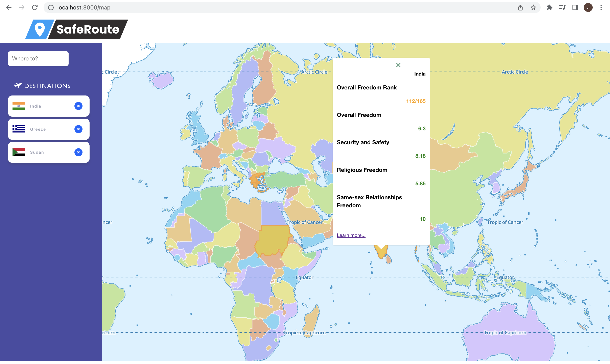The width and height of the screenshot is (610, 364).
Task: Open the user profile avatar J
Action: pos(588,8)
